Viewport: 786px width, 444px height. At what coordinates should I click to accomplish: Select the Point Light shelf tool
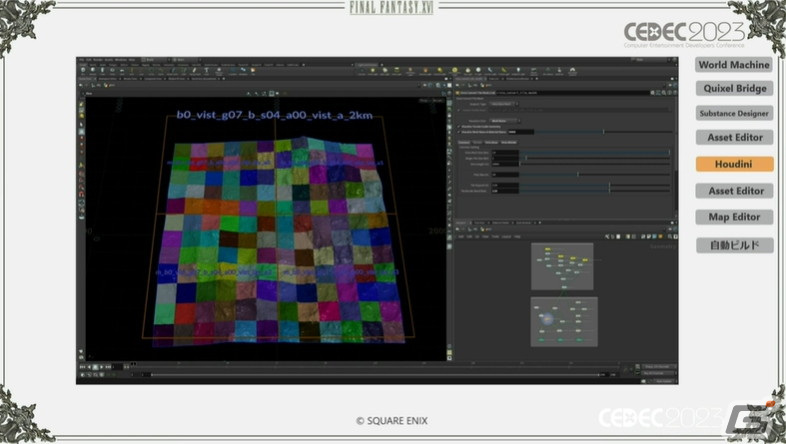[373, 71]
